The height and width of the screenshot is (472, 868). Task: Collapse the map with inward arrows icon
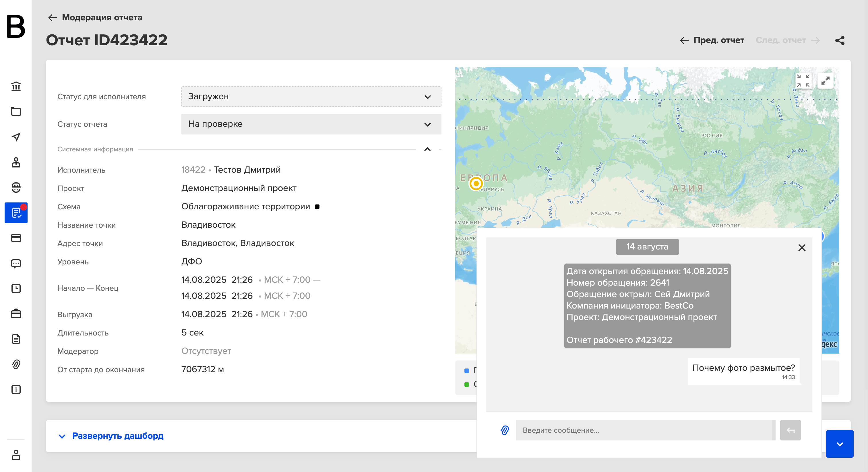pos(803,81)
